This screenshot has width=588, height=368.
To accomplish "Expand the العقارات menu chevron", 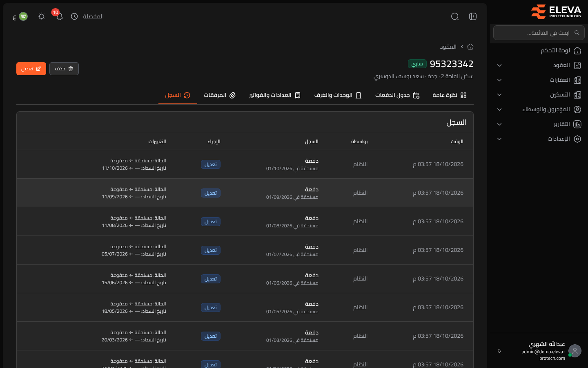I will [499, 80].
